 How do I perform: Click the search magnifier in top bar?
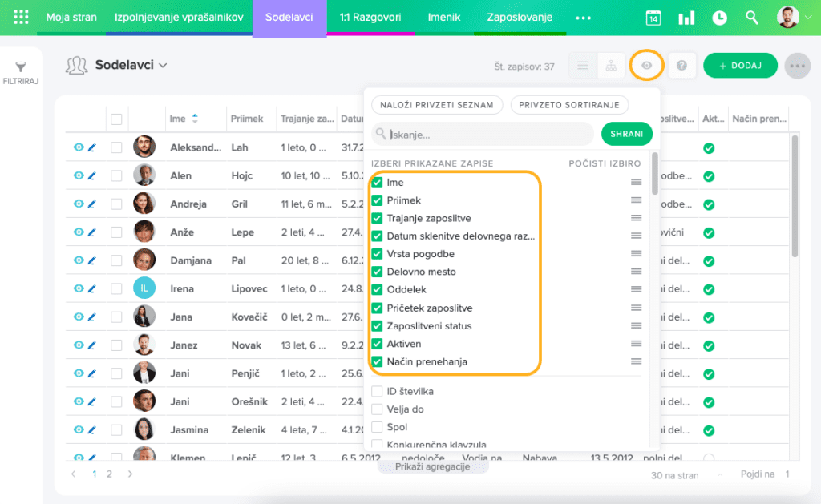point(752,18)
